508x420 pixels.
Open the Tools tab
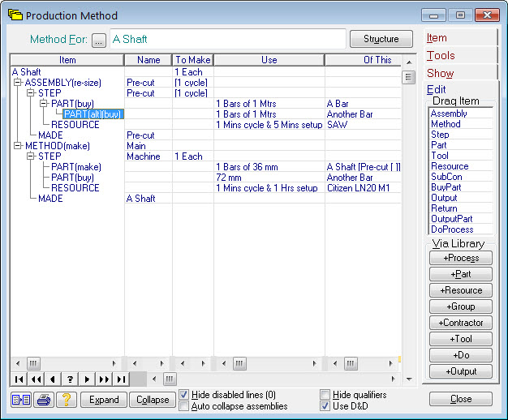click(441, 56)
